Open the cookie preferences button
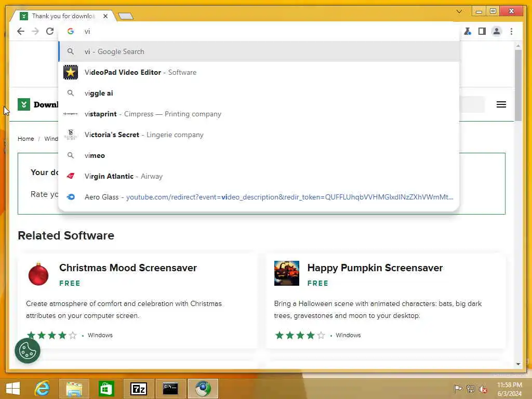Image resolution: width=532 pixels, height=399 pixels. (x=28, y=351)
